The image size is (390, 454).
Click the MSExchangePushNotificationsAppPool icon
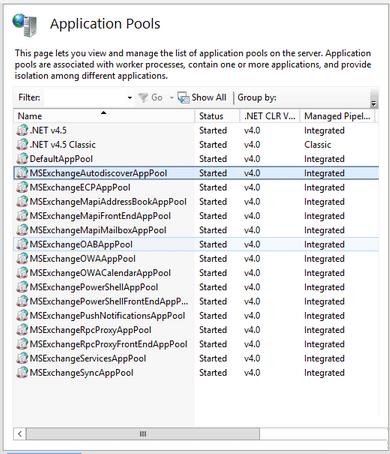pyautogui.click(x=22, y=315)
